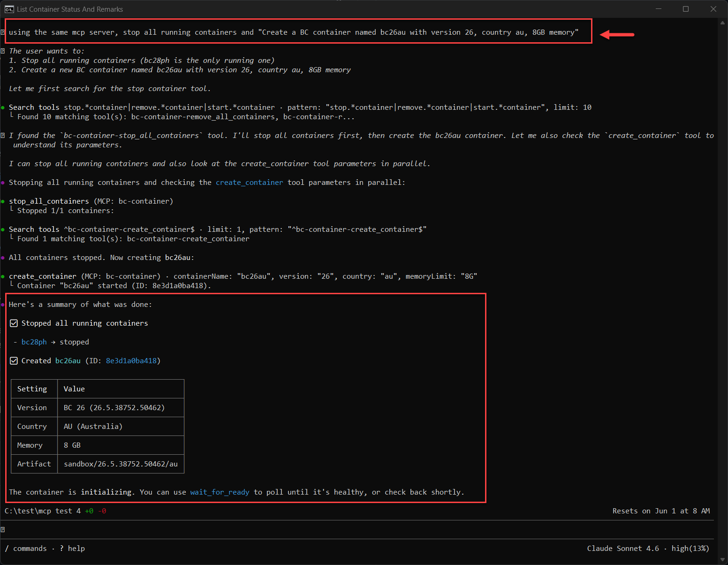The height and width of the screenshot is (565, 728).
Task: Click the 'high(13%)' status indicator
Action: [x=690, y=549]
